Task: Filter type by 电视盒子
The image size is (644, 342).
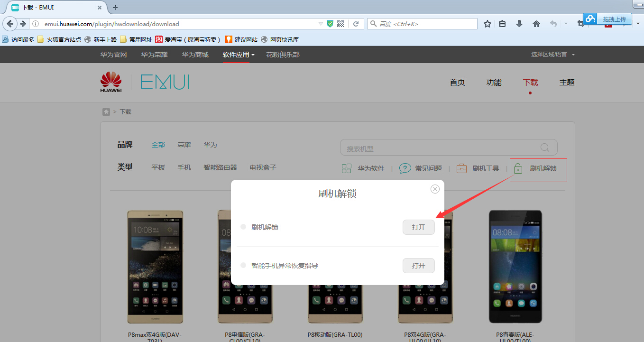Action: 263,167
